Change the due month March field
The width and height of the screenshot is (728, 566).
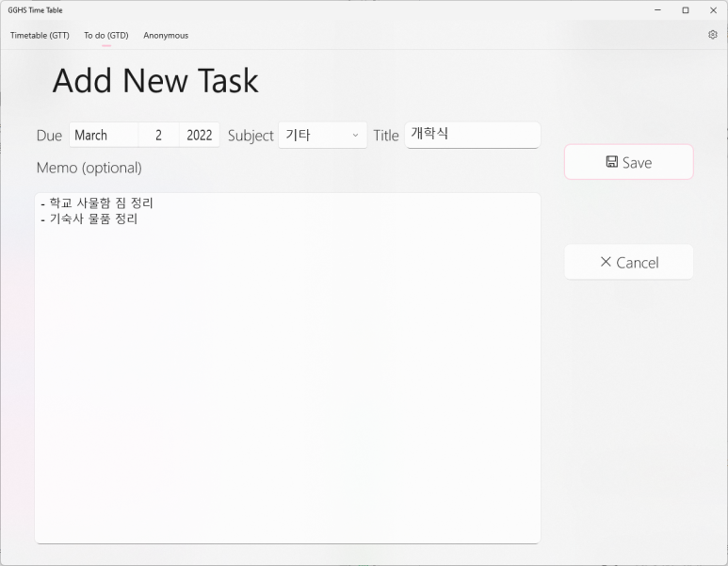coord(104,135)
